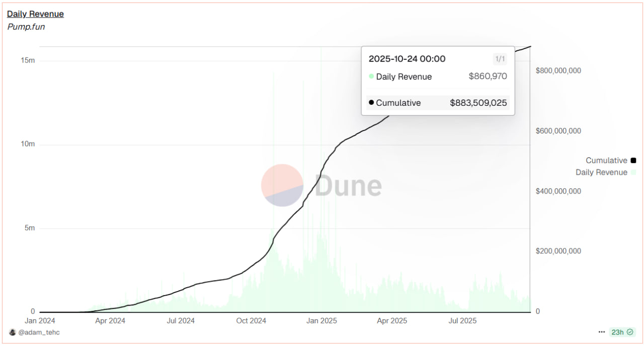Viewport: 644px width, 345px height.
Task: Click the Pump.fun subtitle
Action: pos(26,27)
